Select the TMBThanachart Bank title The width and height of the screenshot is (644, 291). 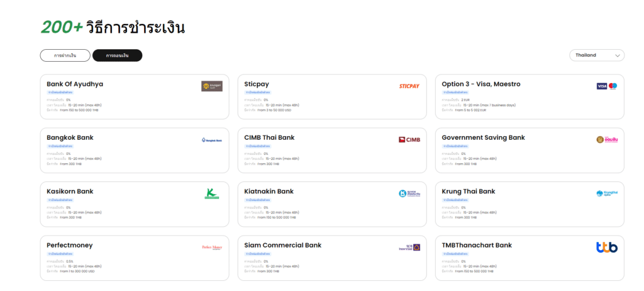(x=477, y=245)
